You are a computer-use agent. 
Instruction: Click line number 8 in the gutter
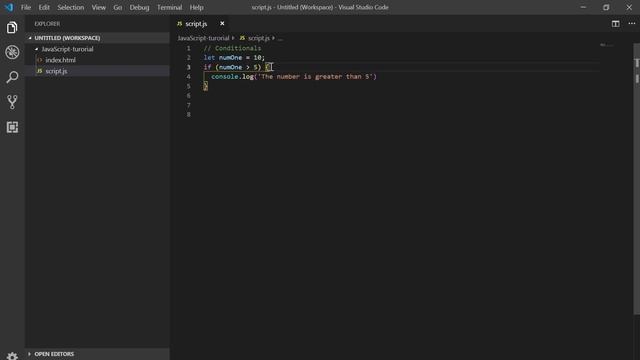[x=189, y=115]
